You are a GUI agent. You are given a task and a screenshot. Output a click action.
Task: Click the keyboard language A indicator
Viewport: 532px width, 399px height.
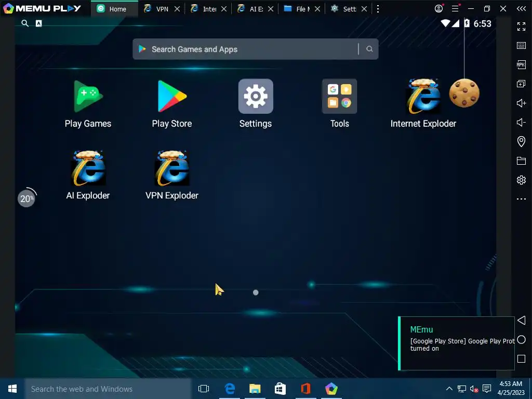(38, 23)
